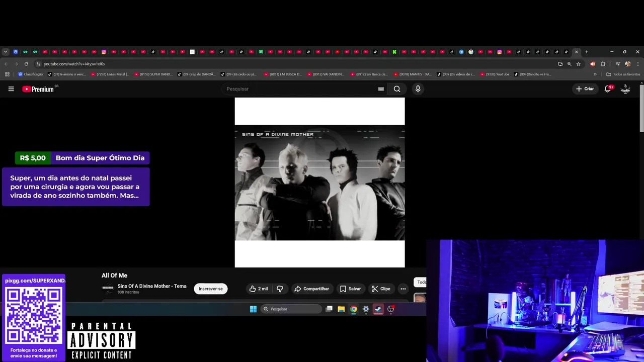The width and height of the screenshot is (644, 362).
Task: Open more actions three-dot menu under video
Action: click(403, 289)
